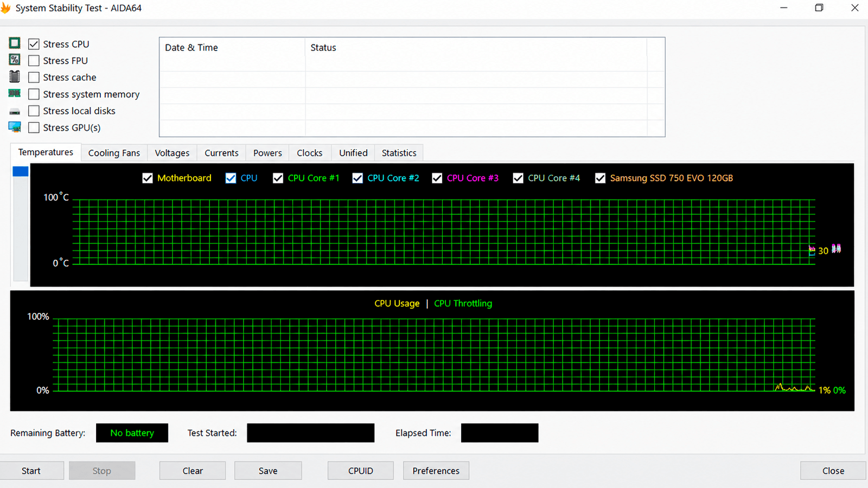Click the CPU Usage graph label
Image resolution: width=868 pixels, height=488 pixels.
[397, 304]
